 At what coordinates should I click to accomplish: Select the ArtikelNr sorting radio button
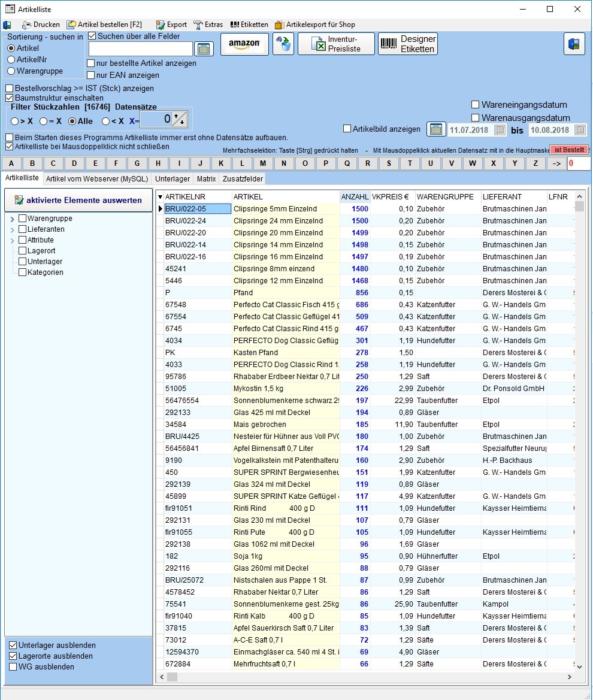[x=11, y=59]
